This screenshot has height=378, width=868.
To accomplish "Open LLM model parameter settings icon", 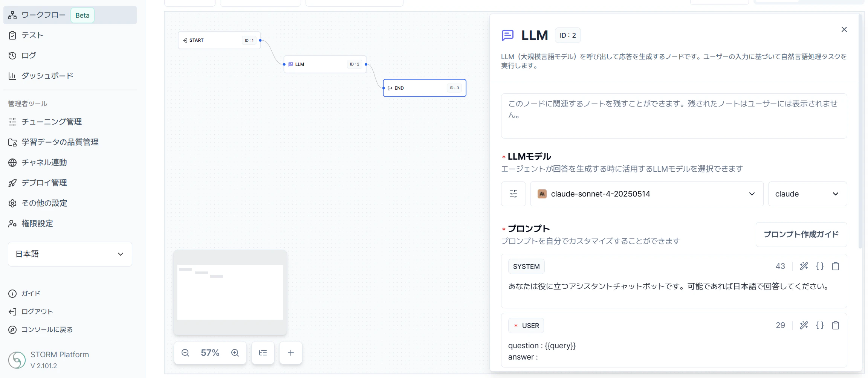I will coord(513,194).
